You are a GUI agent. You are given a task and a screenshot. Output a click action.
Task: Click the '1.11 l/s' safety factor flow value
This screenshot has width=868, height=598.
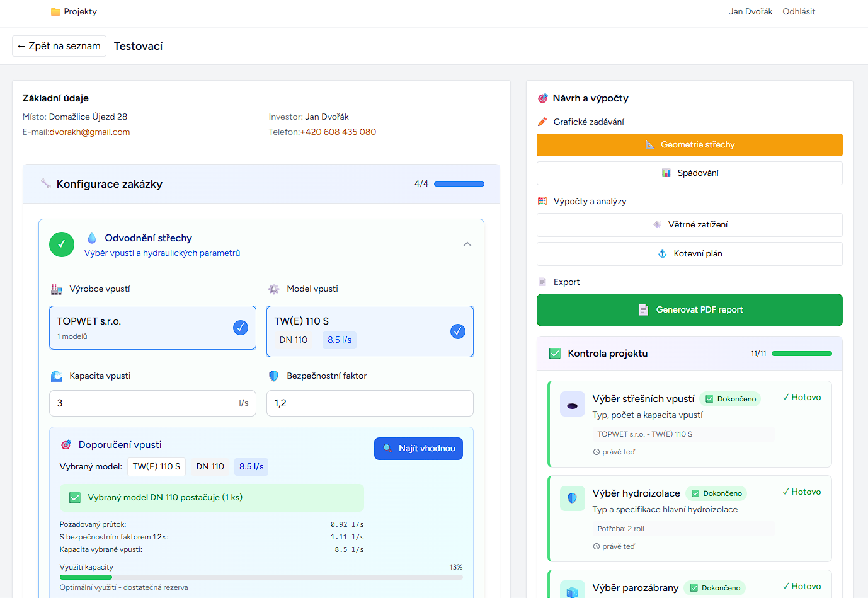click(x=347, y=537)
